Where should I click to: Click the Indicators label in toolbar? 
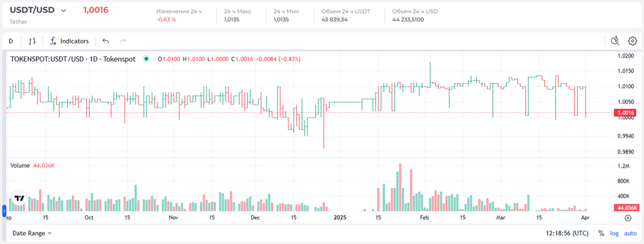75,41
